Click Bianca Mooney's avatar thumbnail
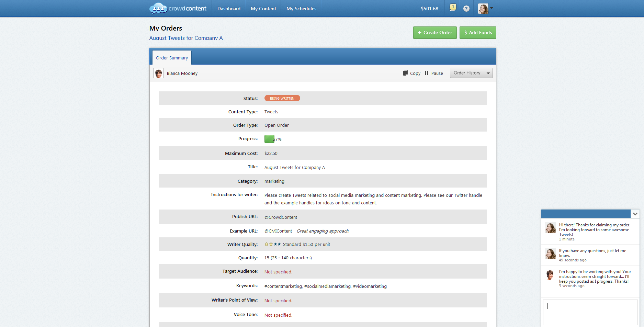 pyautogui.click(x=158, y=74)
